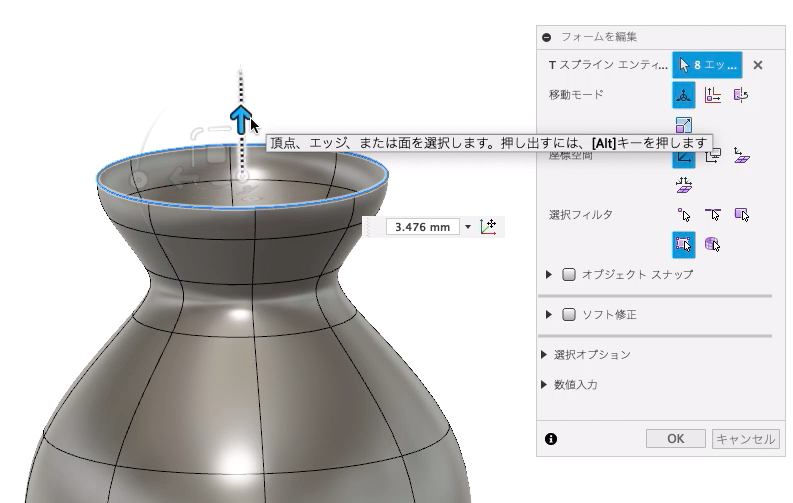The height and width of the screenshot is (503, 793).
Task: Set selection filter to Face
Action: pos(741,215)
